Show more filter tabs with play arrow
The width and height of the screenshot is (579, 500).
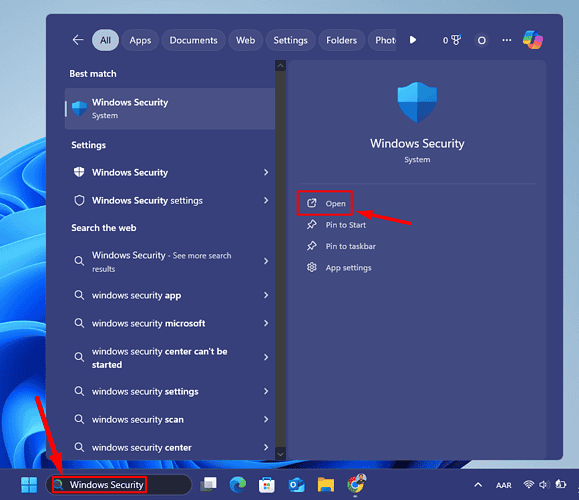(413, 40)
